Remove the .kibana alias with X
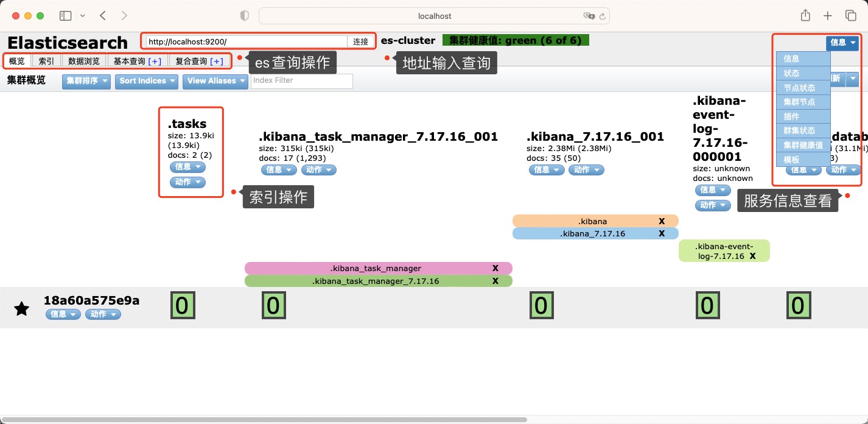Screen dimensions: 868x424 [662, 221]
